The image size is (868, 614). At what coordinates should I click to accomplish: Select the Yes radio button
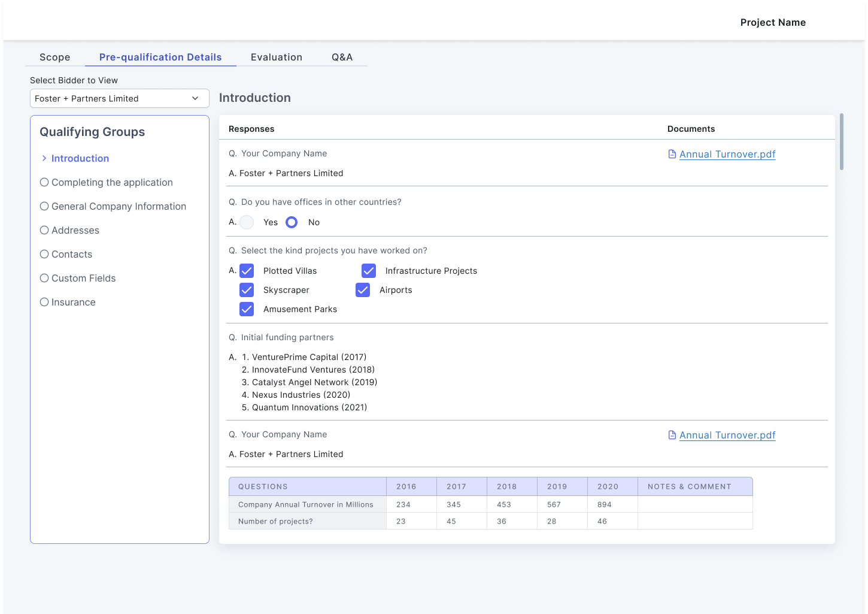[247, 222]
